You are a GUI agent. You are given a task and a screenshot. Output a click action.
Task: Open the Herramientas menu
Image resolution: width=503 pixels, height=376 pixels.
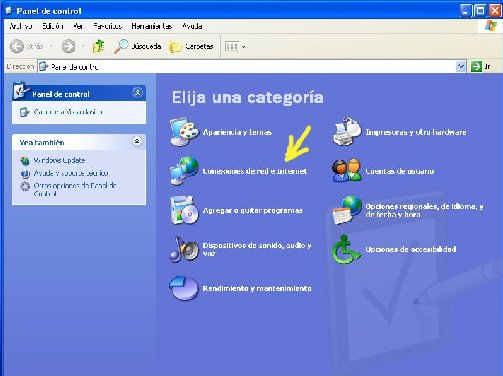point(151,26)
